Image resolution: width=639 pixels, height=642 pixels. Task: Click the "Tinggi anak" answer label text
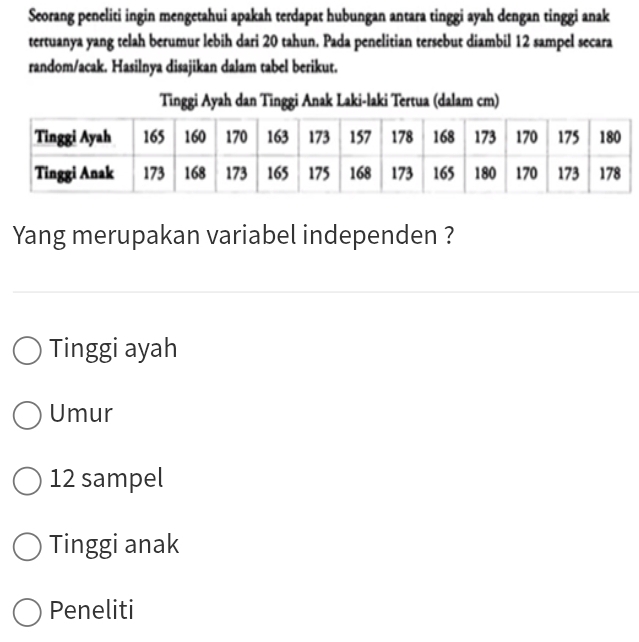(114, 545)
